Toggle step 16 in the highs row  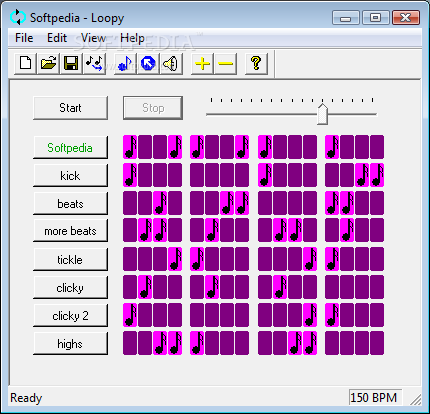[377, 343]
